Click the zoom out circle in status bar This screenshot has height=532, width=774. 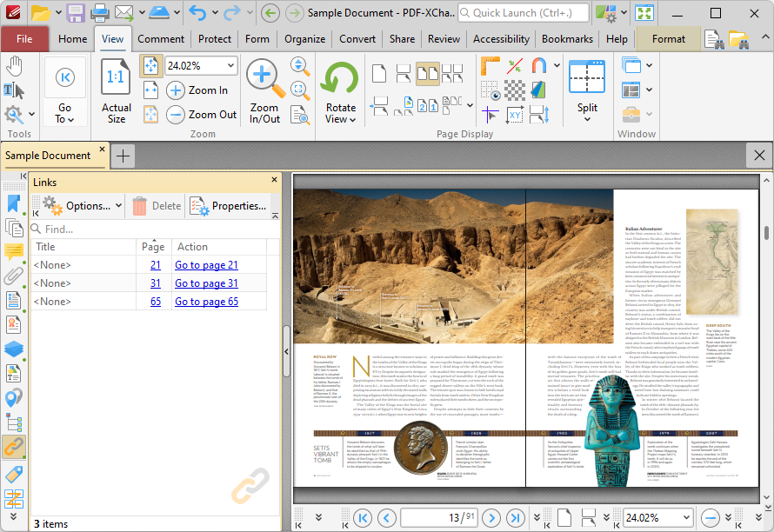[710, 518]
